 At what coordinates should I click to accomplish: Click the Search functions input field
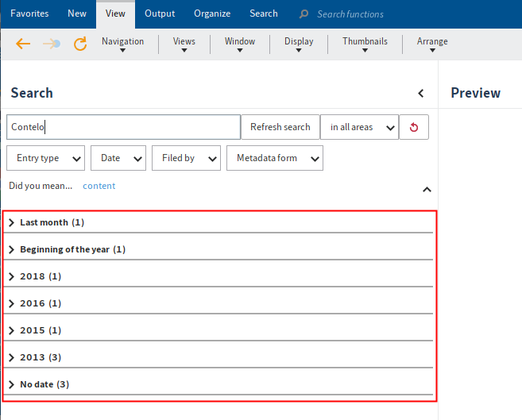[350, 14]
